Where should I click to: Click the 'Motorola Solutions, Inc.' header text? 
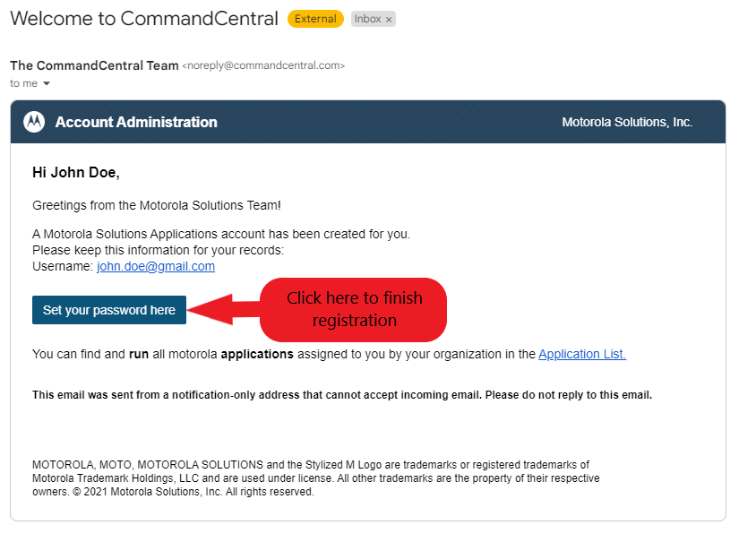click(x=627, y=122)
